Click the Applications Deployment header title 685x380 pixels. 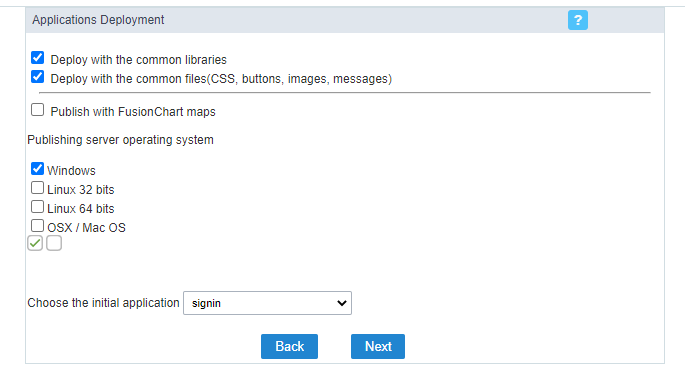tap(98, 20)
